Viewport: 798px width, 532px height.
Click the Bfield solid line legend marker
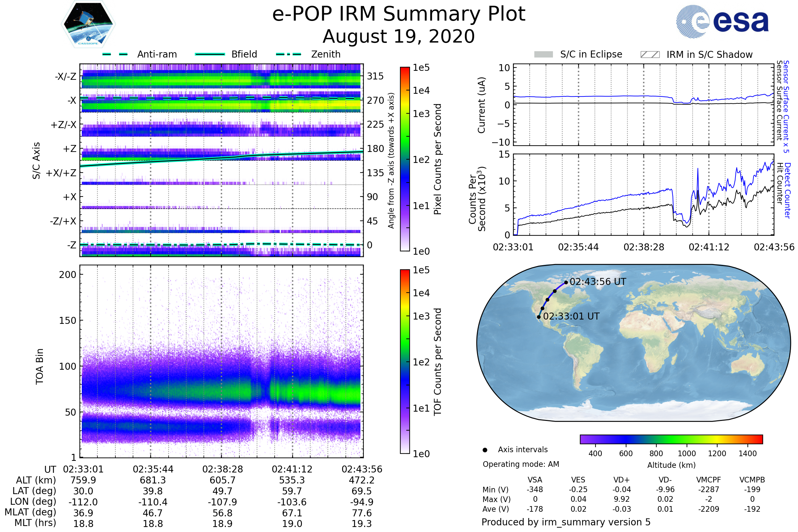[210, 54]
